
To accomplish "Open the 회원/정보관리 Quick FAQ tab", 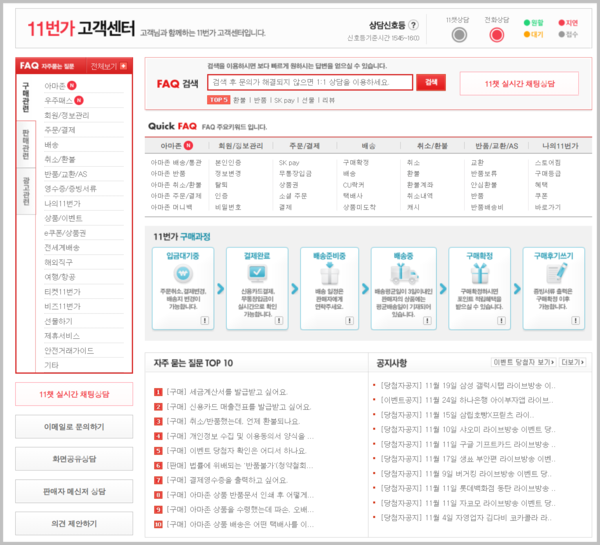I will point(241,146).
